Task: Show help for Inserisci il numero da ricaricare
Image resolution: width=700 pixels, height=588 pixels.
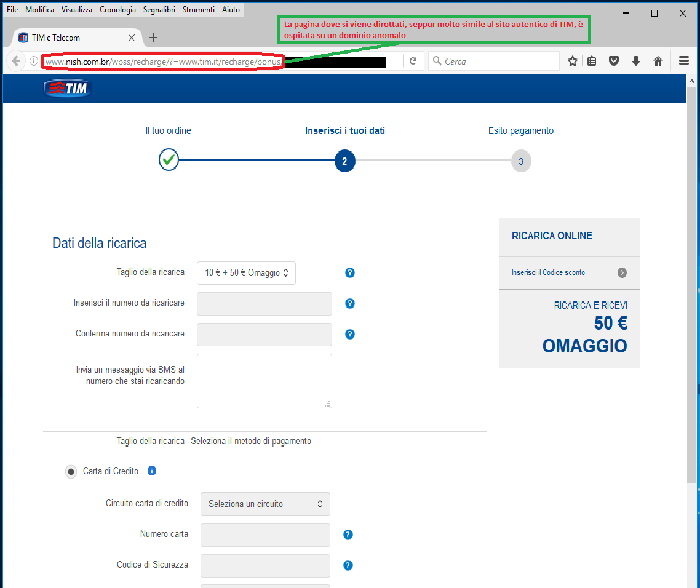Action: pos(350,304)
